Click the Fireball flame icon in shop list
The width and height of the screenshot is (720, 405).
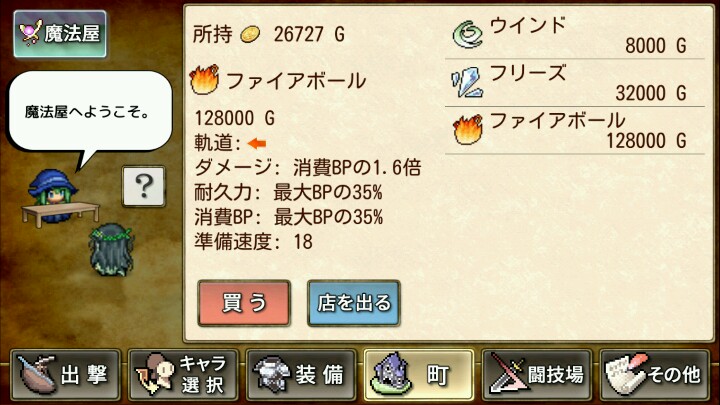[467, 130]
